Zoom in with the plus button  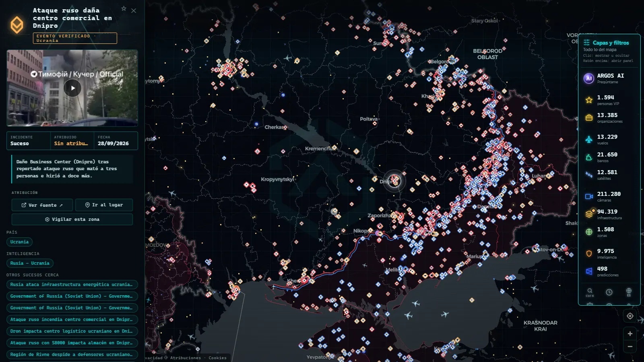pos(630,333)
